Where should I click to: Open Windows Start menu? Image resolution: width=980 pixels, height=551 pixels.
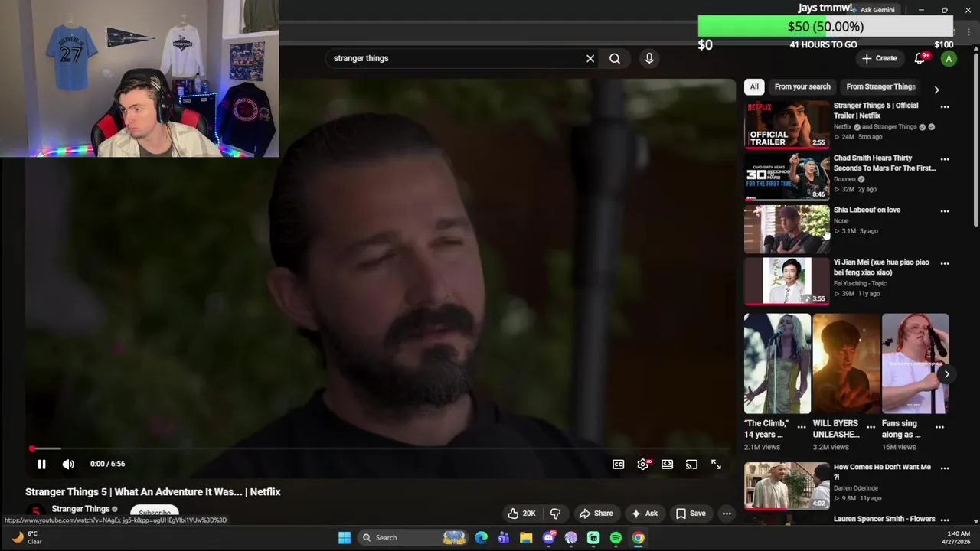[x=345, y=538]
